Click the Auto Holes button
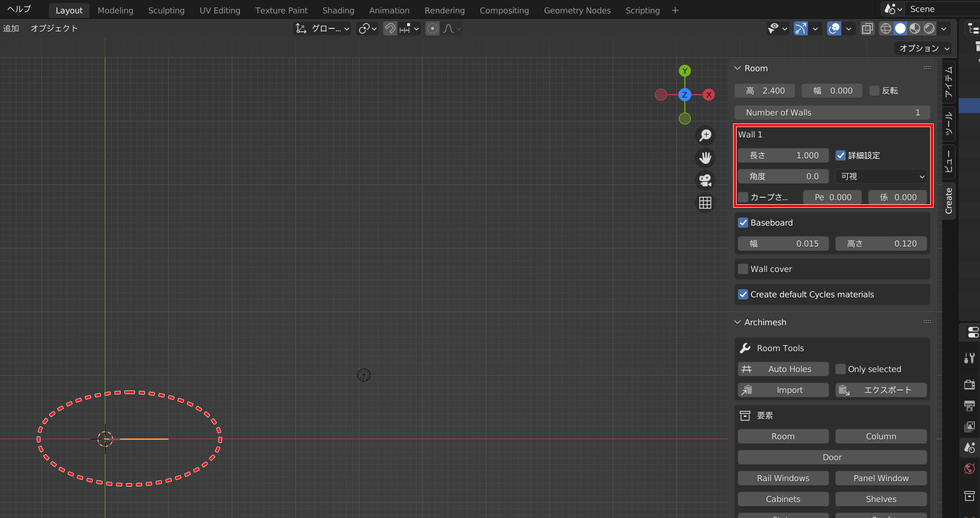This screenshot has height=518, width=980. [783, 369]
